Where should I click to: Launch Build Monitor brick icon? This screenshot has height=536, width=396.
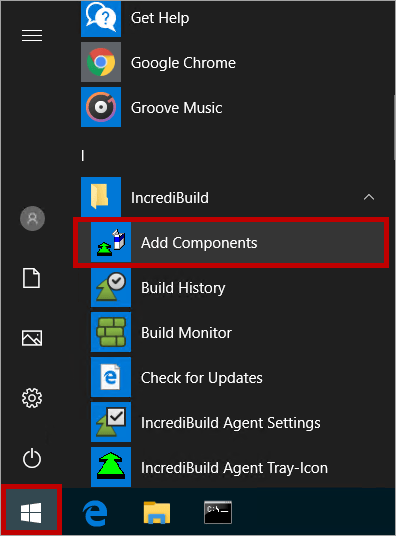(x=111, y=332)
